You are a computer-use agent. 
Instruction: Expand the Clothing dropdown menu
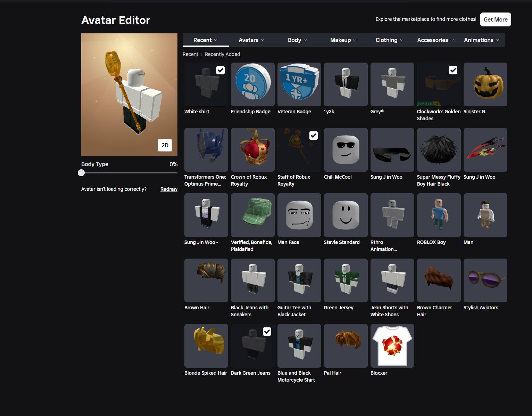coord(389,40)
